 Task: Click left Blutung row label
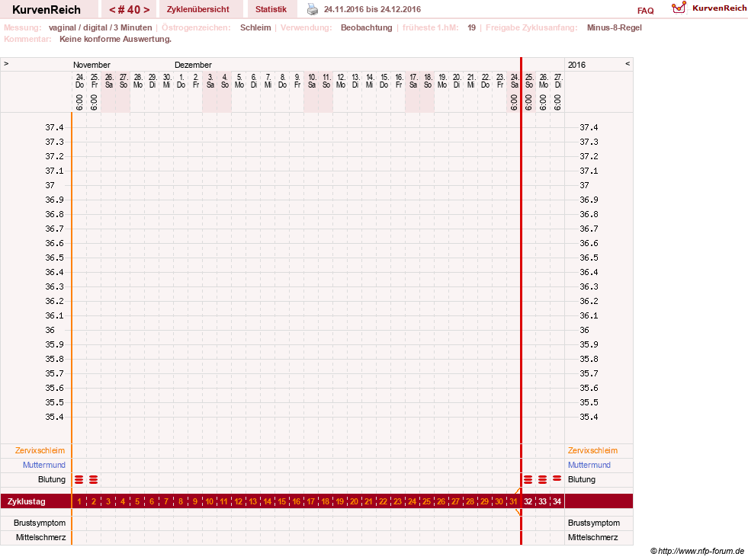click(x=52, y=479)
